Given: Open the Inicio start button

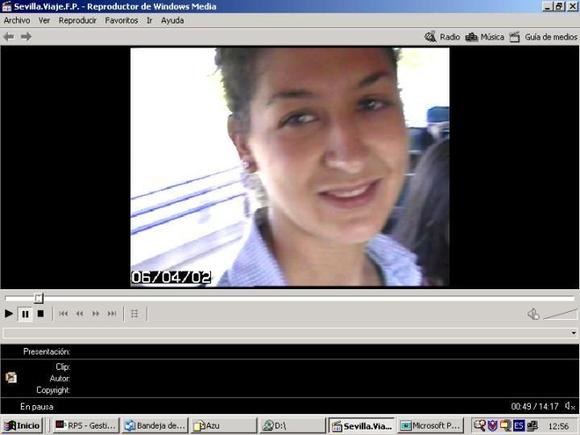Looking at the screenshot, I should (x=23, y=426).
